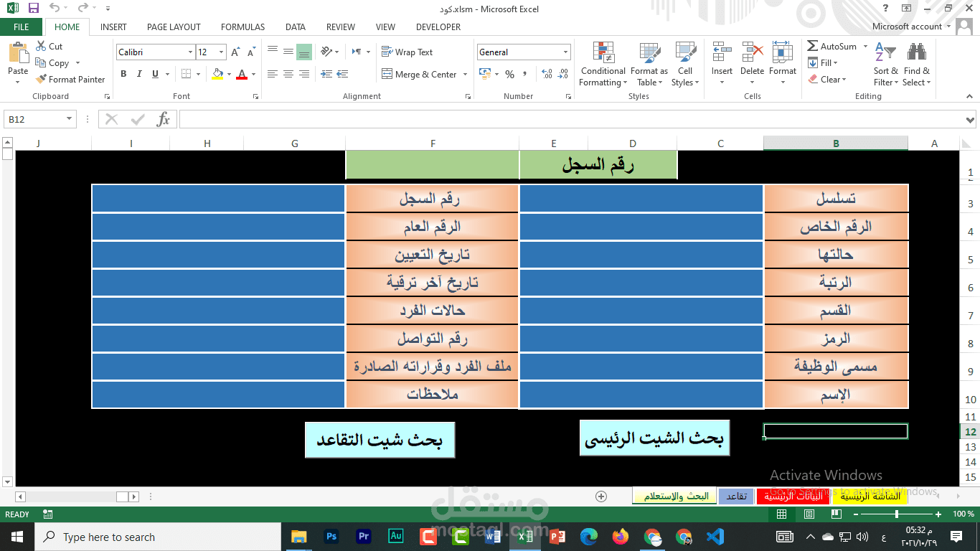
Task: Click the Cut scissors command
Action: (x=49, y=46)
